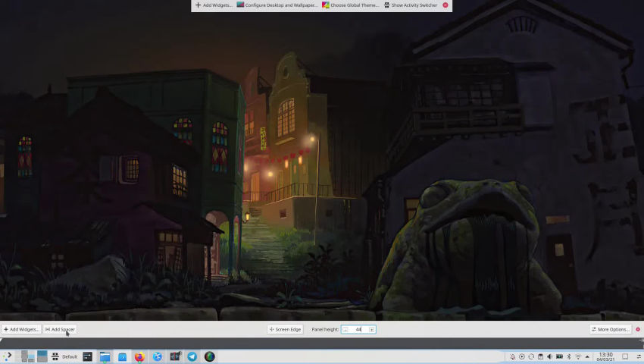
Task: Open the volume speaker tray icon
Action: tap(550, 356)
